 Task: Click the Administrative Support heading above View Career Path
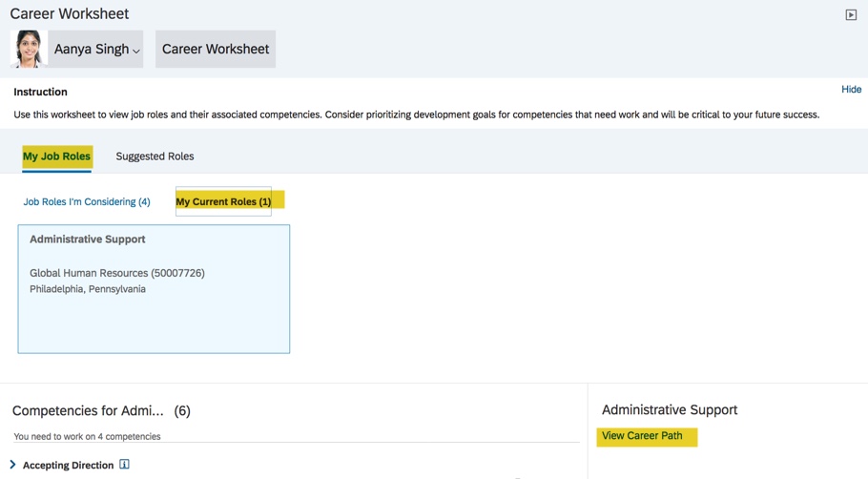pyautogui.click(x=670, y=410)
